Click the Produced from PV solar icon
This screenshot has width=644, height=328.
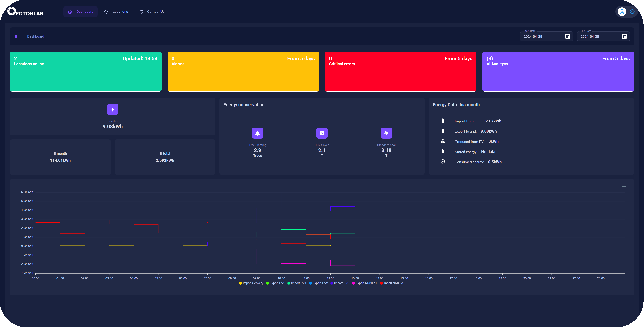point(443,141)
